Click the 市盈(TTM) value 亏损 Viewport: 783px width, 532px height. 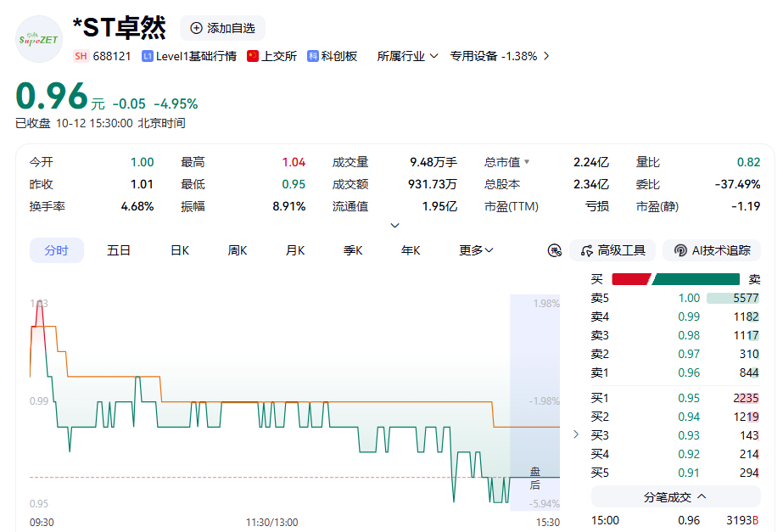[x=596, y=206]
